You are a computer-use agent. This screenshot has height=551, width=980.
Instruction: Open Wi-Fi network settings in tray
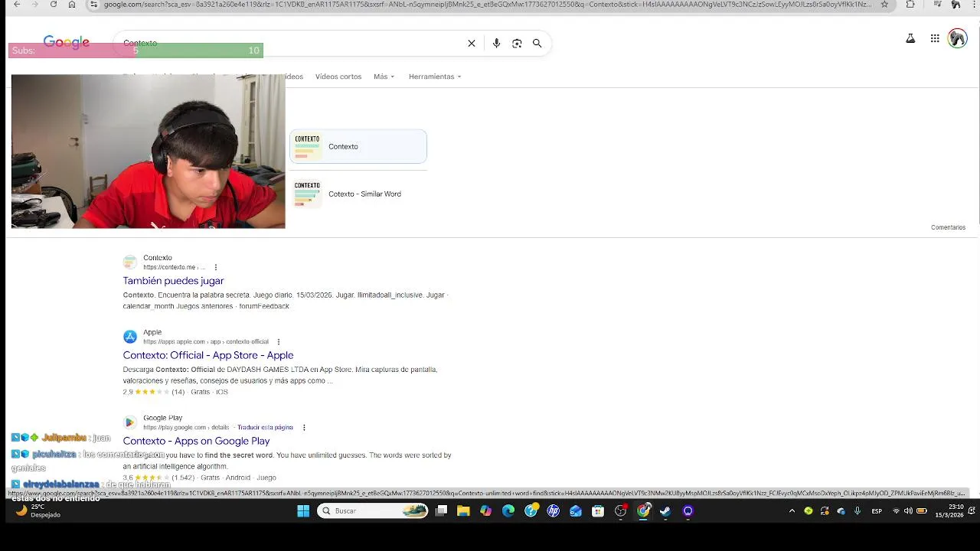click(x=896, y=511)
